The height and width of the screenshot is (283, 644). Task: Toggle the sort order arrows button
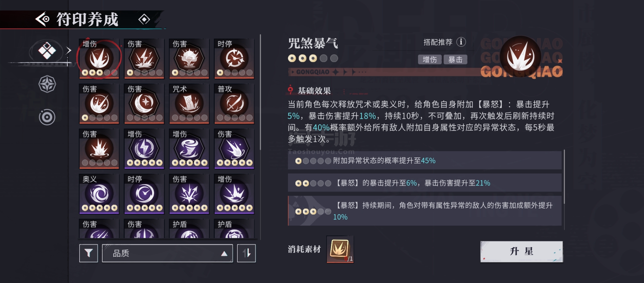[246, 253]
